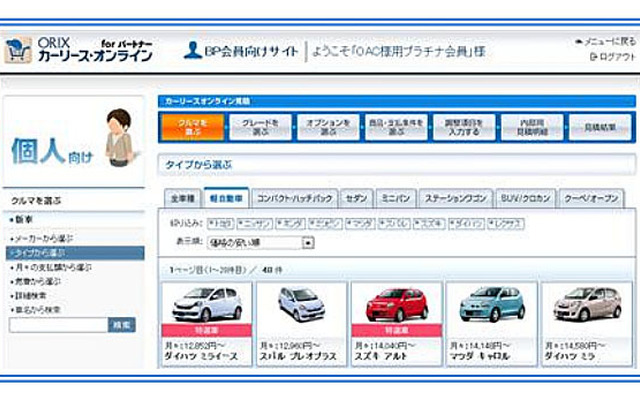Switch to コンパクト・ハッチバック tab
Viewport: 640px width, 400px height.
[x=295, y=199]
